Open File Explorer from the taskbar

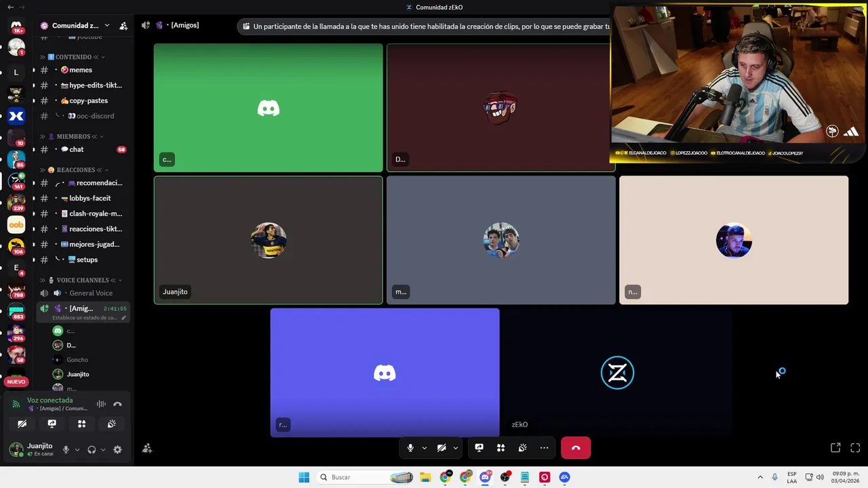click(x=425, y=477)
